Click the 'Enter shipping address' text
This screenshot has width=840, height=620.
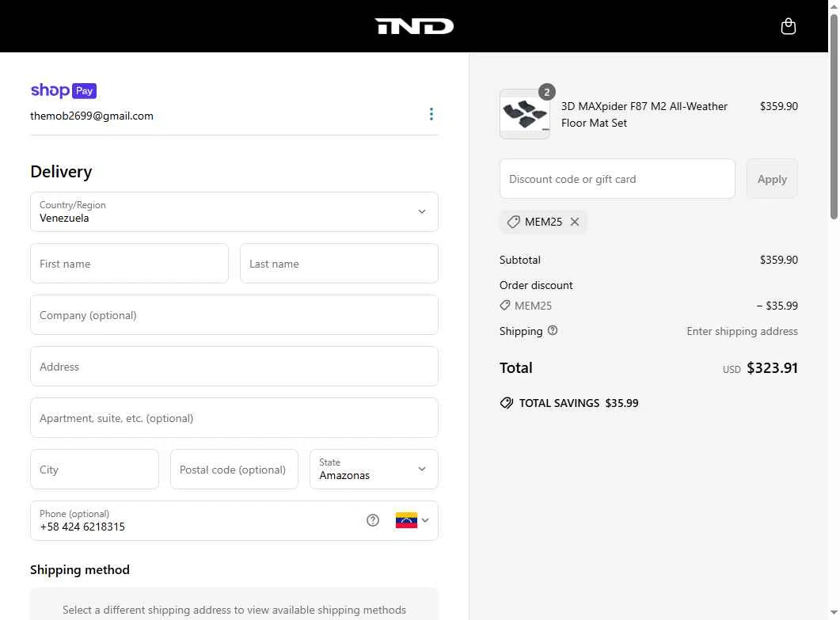pos(742,331)
